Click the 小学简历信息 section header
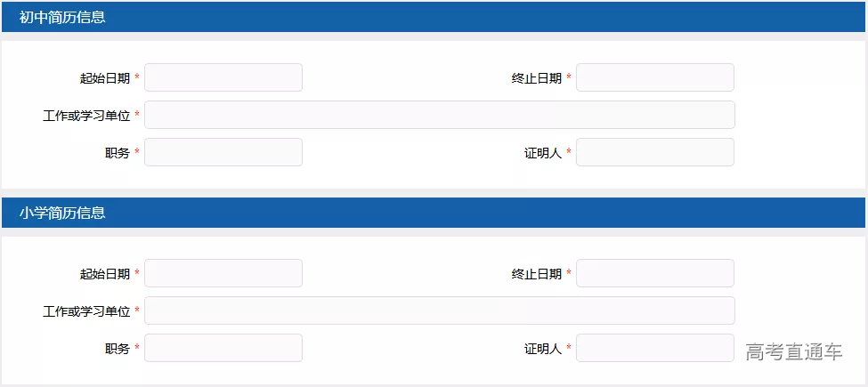Screen dimensions: 868x387 [62, 213]
